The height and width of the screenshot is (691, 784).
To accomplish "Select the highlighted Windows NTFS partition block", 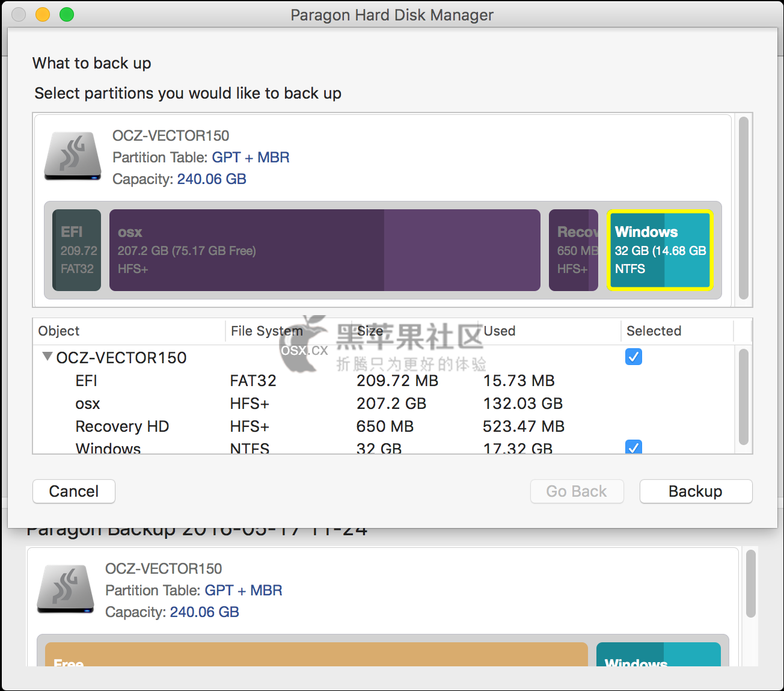I will [660, 250].
